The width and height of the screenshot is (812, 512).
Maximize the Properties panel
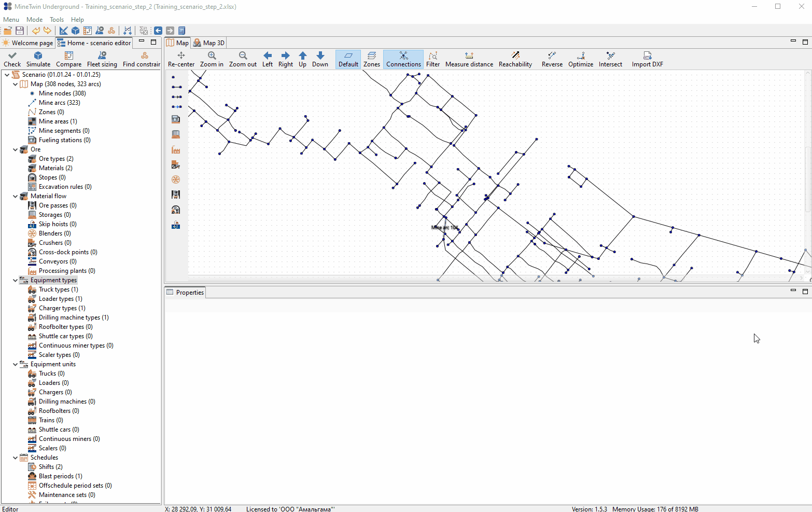(805, 291)
